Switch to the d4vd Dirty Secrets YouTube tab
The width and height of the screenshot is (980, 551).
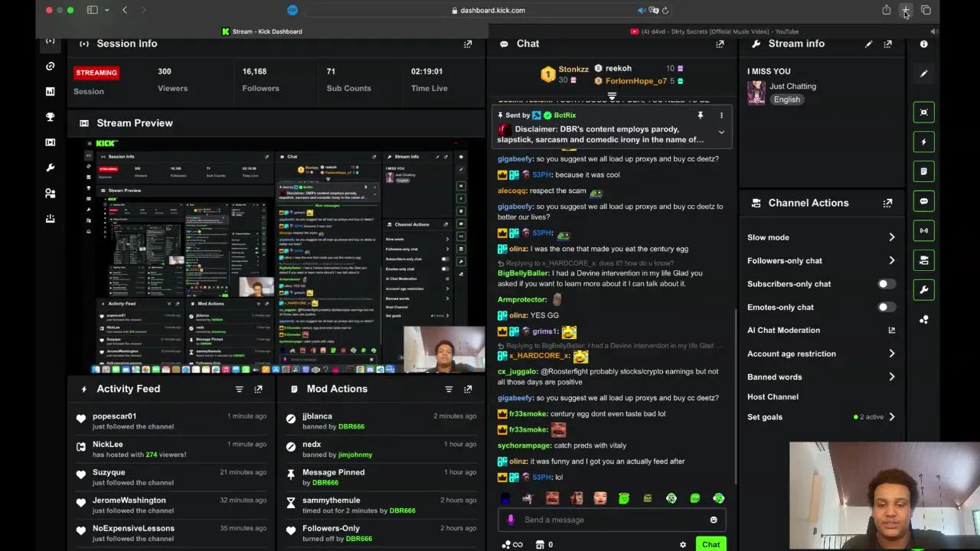pos(714,31)
